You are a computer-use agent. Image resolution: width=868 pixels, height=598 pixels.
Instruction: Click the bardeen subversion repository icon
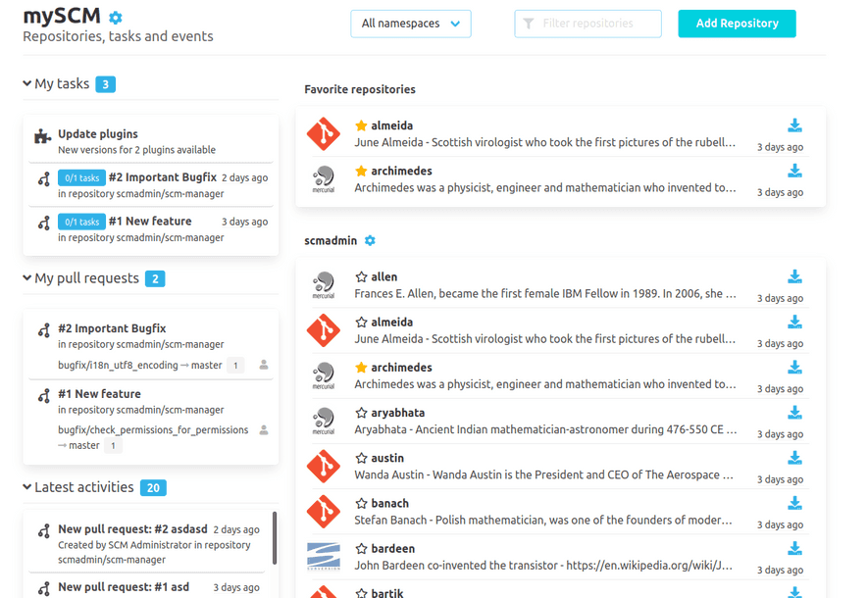pos(324,556)
